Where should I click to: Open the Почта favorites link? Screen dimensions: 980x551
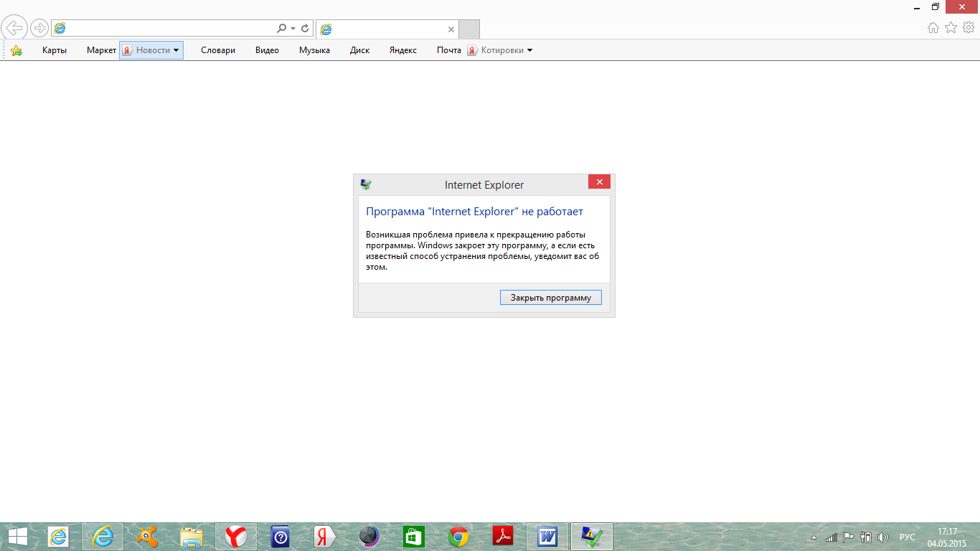449,50
